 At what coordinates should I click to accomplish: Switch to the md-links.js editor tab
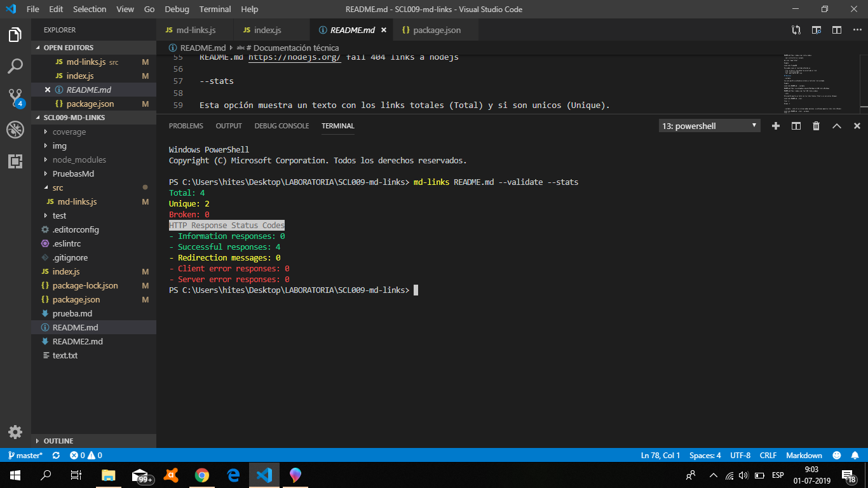click(195, 30)
